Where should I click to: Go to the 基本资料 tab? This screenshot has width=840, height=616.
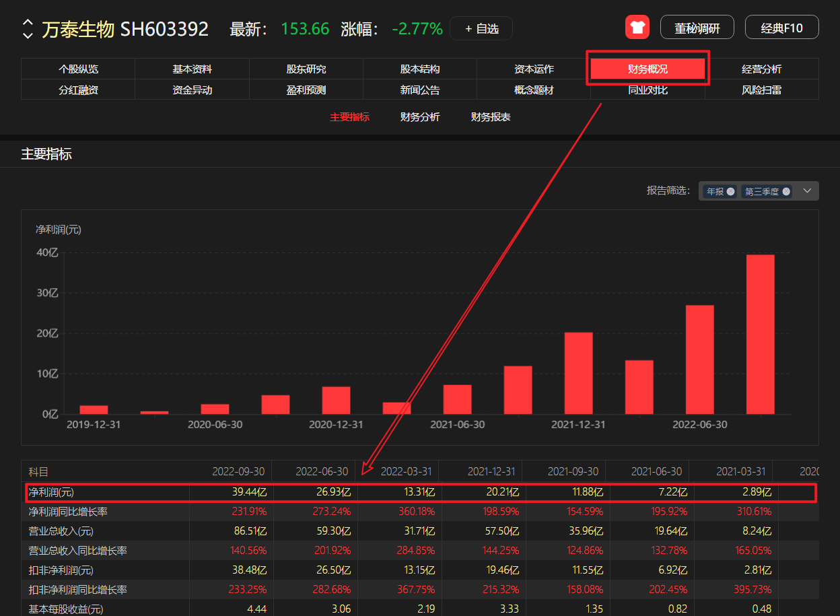tap(192, 69)
